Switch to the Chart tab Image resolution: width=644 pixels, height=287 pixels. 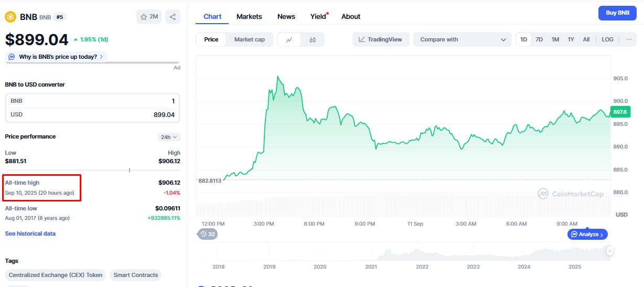point(212,16)
